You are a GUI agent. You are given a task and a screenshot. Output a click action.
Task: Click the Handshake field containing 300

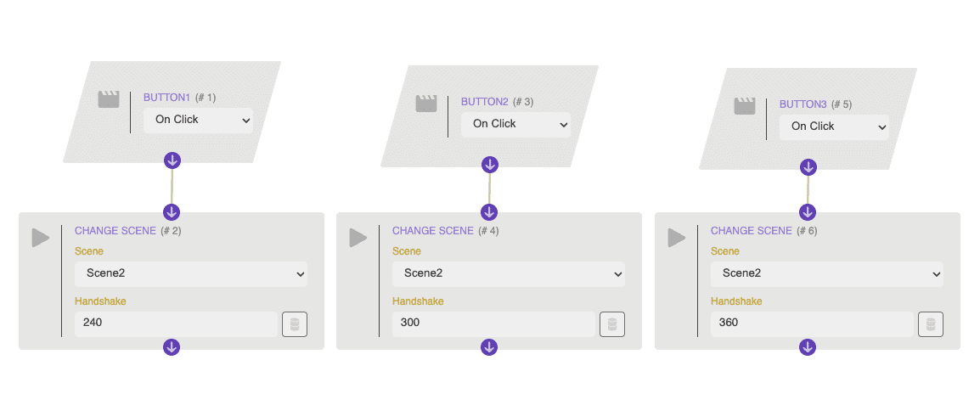493,323
